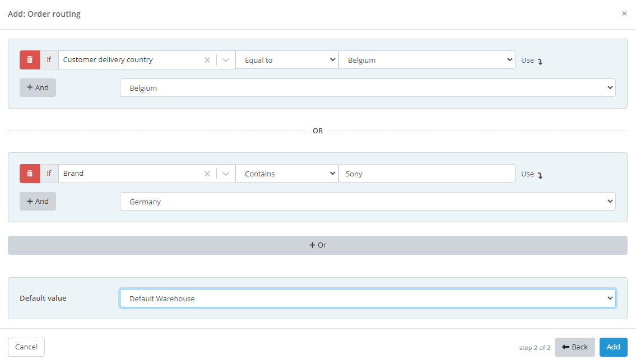The width and height of the screenshot is (636, 364).
Task: Add a new Or rule group
Action: coord(318,245)
